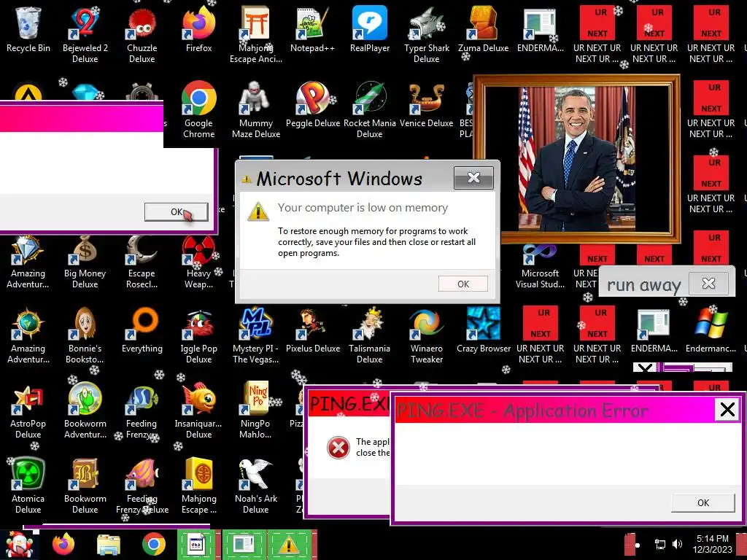The height and width of the screenshot is (560, 747).
Task: Launch Bejeweled 2 Deluxe shortcut
Action: (x=85, y=35)
